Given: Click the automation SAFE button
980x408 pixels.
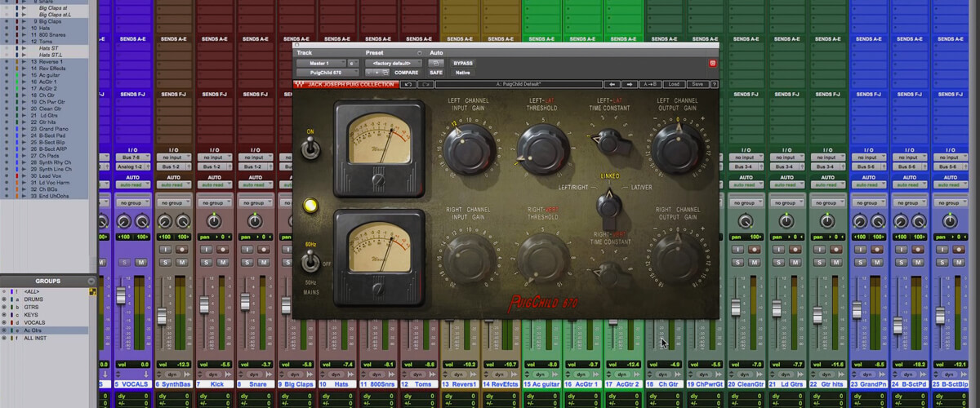Looking at the screenshot, I should [x=436, y=73].
